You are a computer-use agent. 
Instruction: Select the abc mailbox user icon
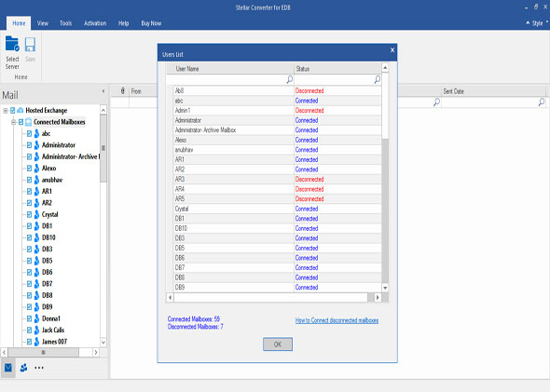click(37, 133)
